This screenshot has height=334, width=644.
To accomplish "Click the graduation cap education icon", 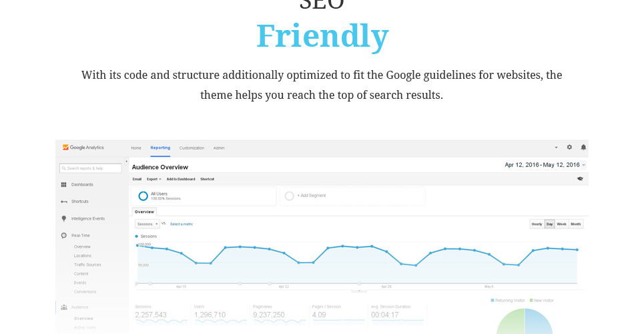I will pyautogui.click(x=580, y=179).
